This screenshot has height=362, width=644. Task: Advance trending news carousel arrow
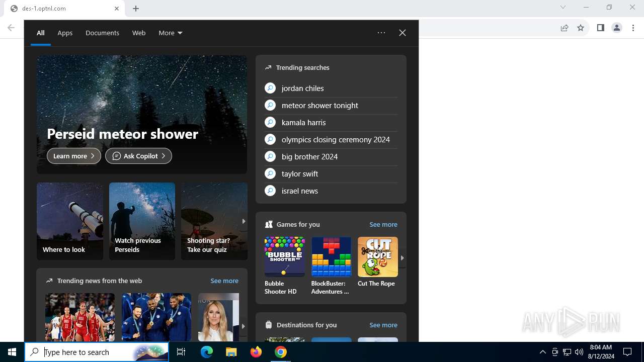click(243, 326)
